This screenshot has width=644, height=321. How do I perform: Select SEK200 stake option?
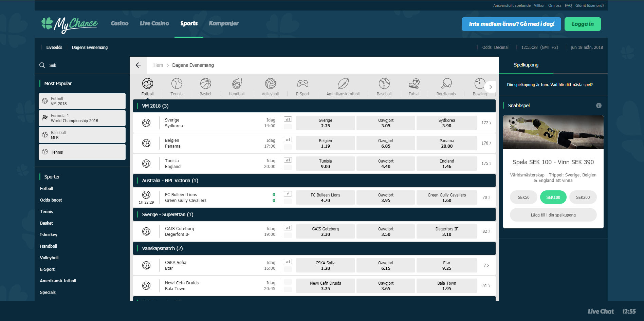(583, 197)
